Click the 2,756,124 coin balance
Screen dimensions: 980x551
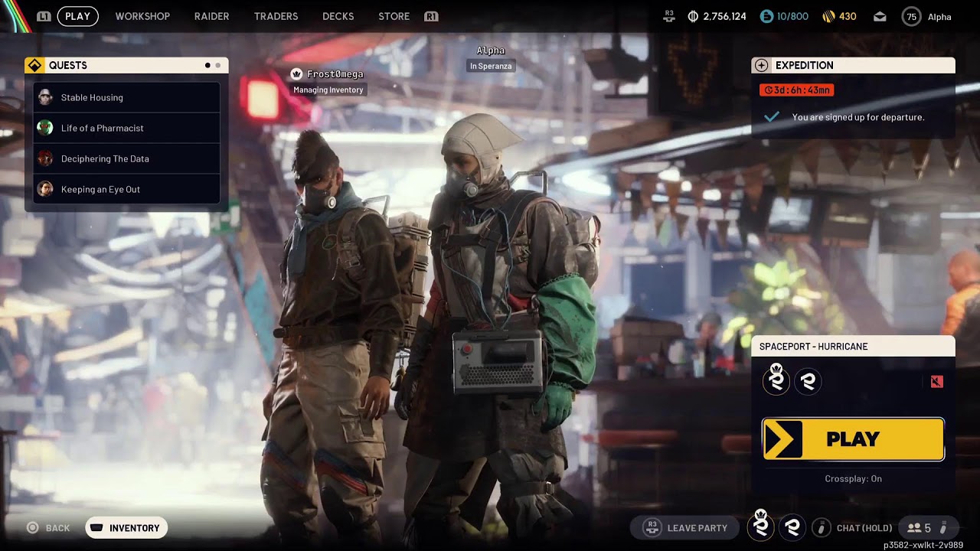(724, 16)
